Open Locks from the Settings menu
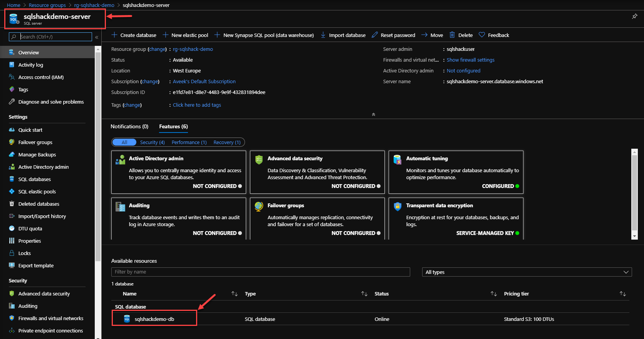The height and width of the screenshot is (339, 644). click(24, 253)
